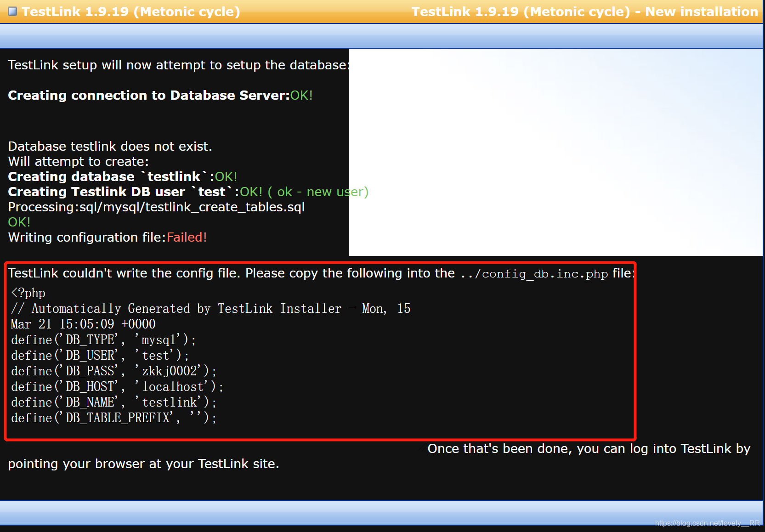Click the green OK! after Database Server
The width and height of the screenshot is (765, 532).
click(x=301, y=95)
